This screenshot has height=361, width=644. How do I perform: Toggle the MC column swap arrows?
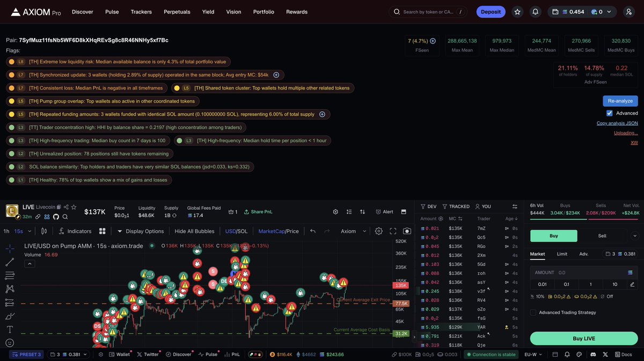(x=461, y=219)
